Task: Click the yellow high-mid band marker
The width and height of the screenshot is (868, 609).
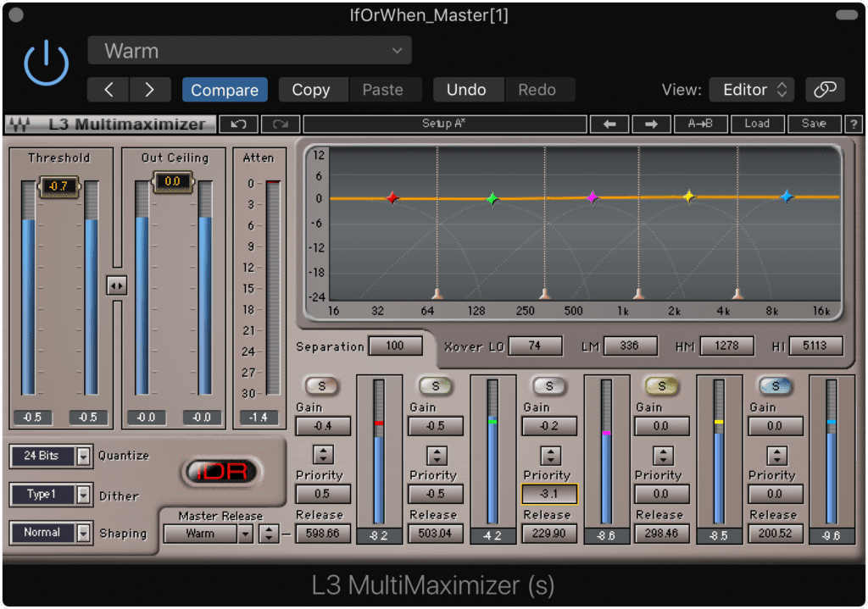Action: click(x=688, y=197)
